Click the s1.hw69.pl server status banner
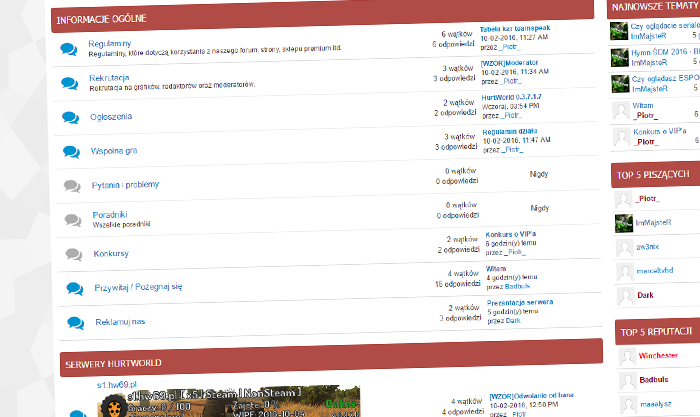Screen dimensions: 700x417 point(229,402)
